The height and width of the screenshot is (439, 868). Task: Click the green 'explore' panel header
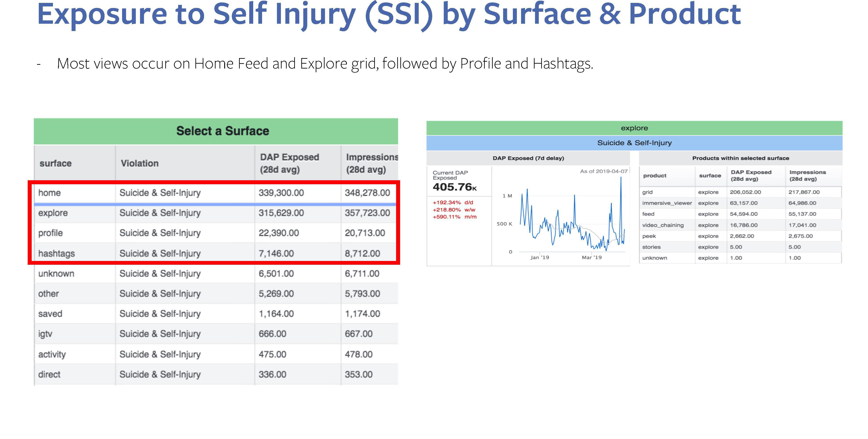coord(634,128)
